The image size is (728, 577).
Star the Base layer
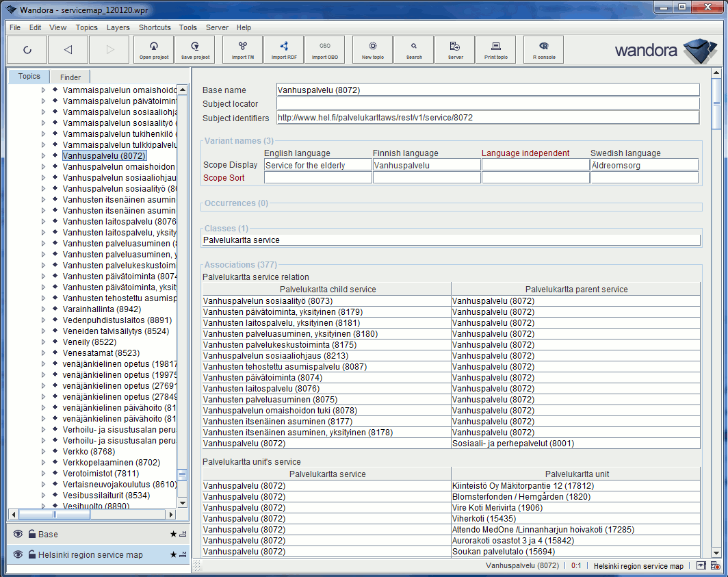pyautogui.click(x=173, y=534)
